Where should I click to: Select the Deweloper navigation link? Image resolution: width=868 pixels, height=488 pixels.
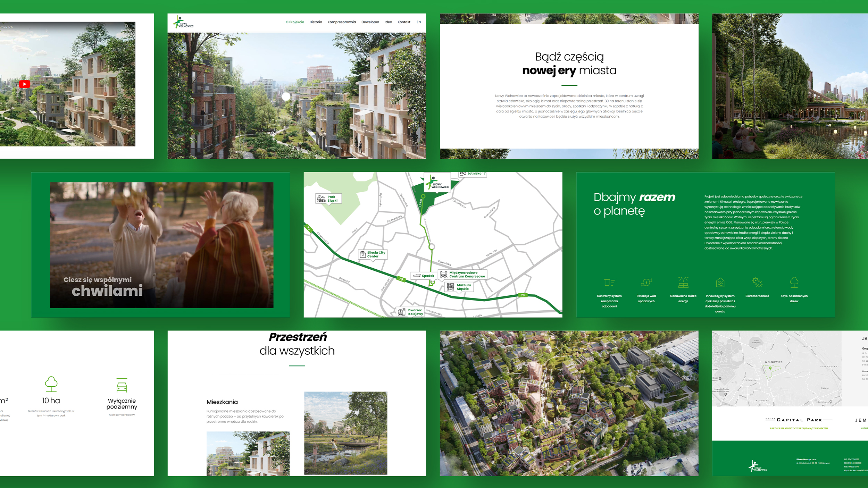click(x=370, y=22)
